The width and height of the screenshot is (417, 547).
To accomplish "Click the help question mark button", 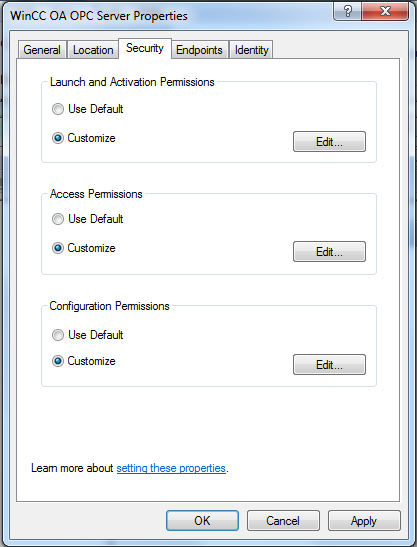I will (348, 12).
